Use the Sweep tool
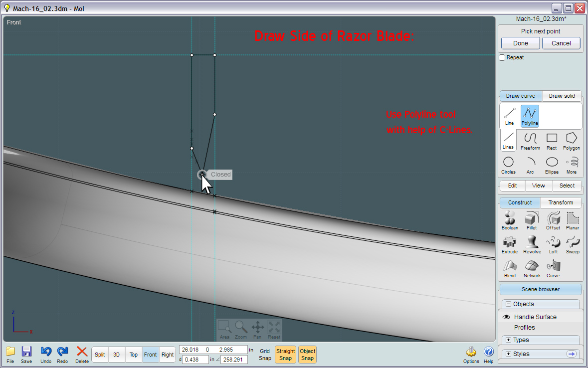This screenshot has width=588, height=368. pyautogui.click(x=573, y=244)
